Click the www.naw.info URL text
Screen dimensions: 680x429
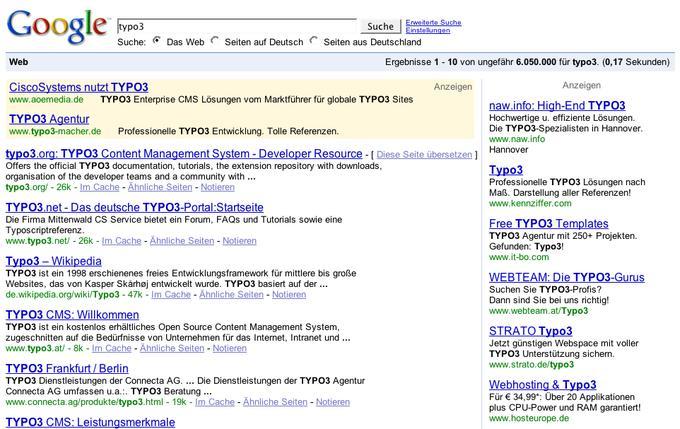(517, 139)
